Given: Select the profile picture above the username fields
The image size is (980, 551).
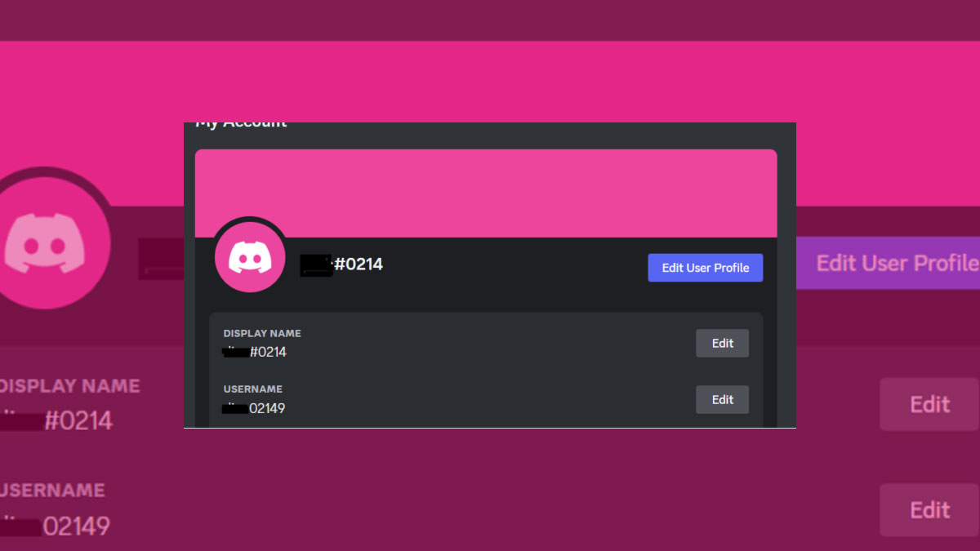Looking at the screenshot, I should point(250,256).
